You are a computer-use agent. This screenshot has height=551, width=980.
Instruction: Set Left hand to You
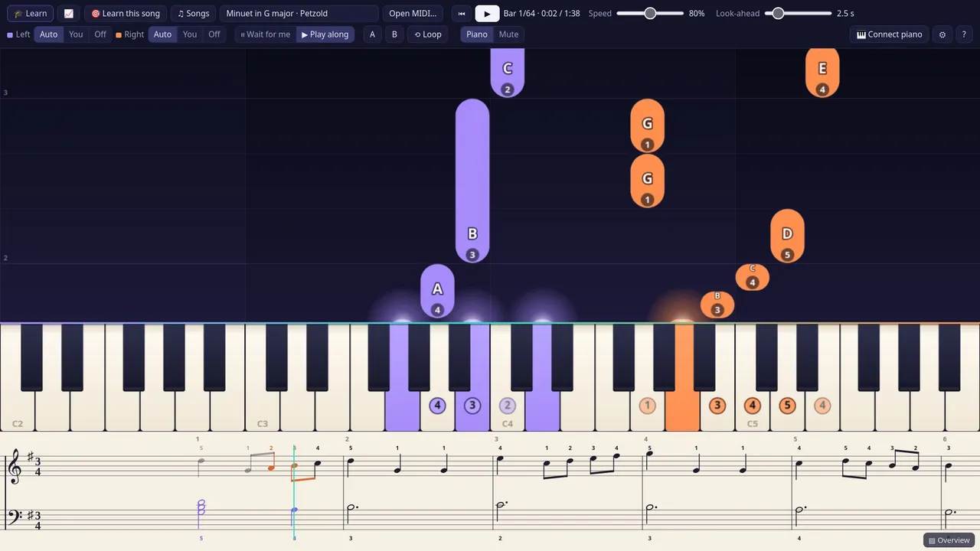(76, 34)
